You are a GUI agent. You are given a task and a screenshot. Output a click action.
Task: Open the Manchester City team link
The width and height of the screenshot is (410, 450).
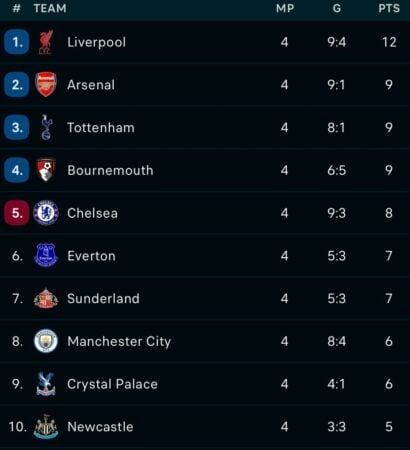(x=119, y=341)
